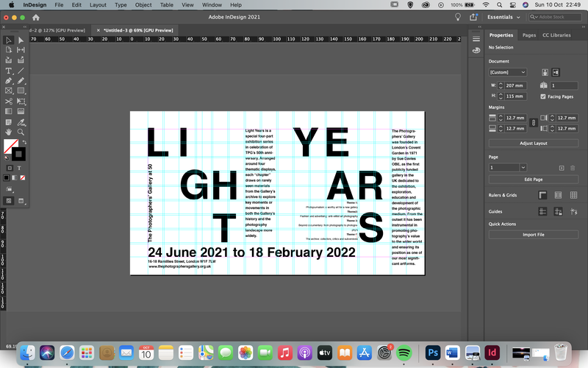Click the Adjust Layout button
The height and width of the screenshot is (368, 588).
coord(534,143)
